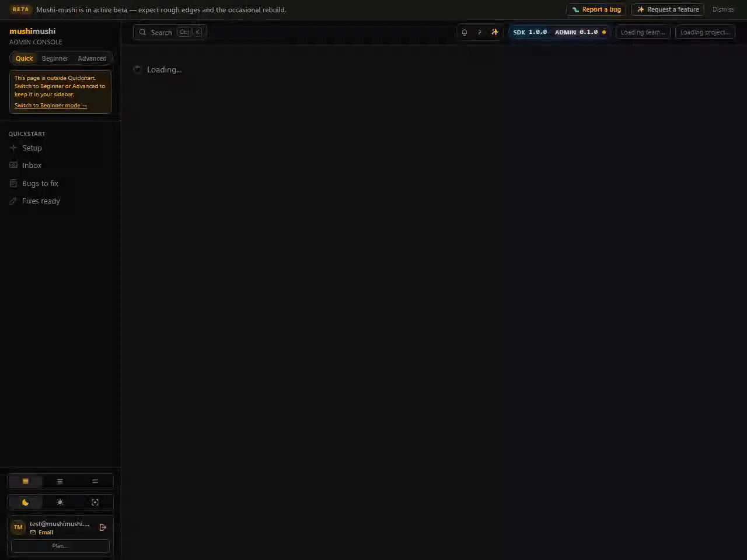Select the system theme icon
Screen dimensions: 747x560
[x=95, y=502]
